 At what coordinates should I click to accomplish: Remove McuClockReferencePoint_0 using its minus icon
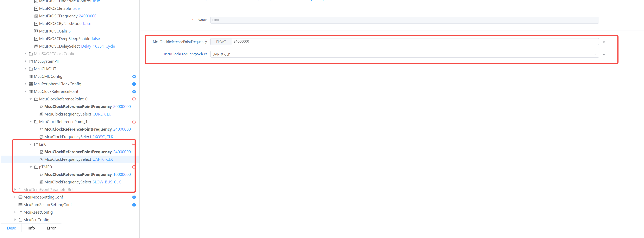pos(134,99)
